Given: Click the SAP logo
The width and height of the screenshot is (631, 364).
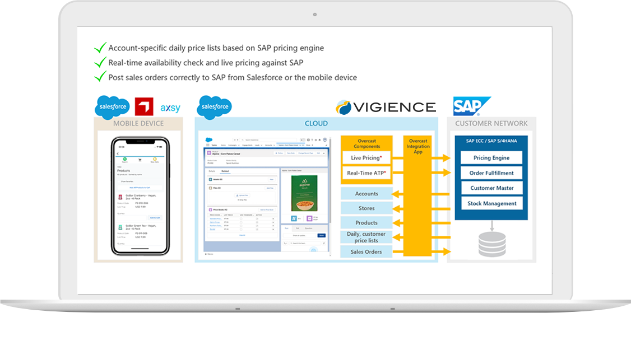Looking at the screenshot, I should pos(471,106).
